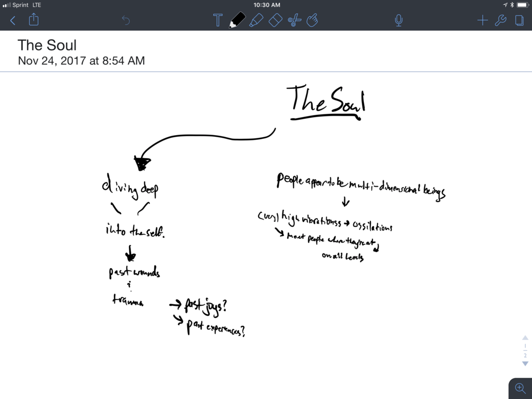Tap the handwritten "The Soul" heading
This screenshot has width=532, height=399.
click(326, 100)
